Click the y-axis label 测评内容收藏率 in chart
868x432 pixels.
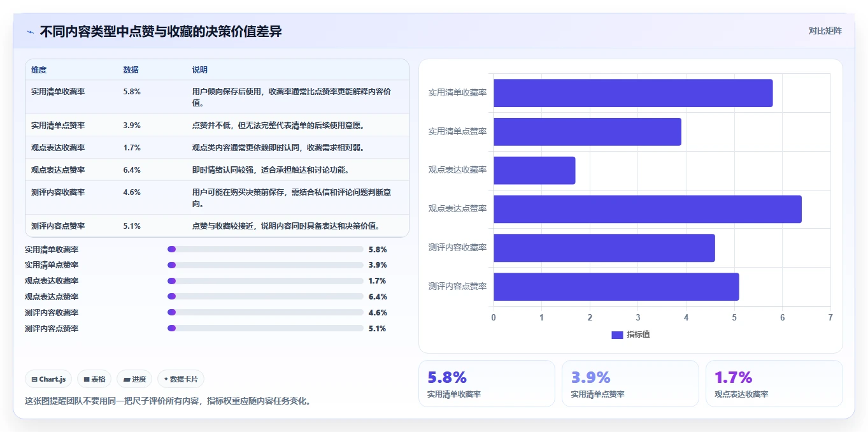(457, 248)
